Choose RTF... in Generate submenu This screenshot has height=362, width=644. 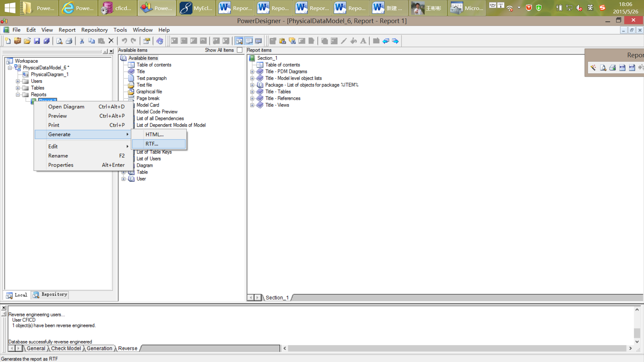(159, 144)
